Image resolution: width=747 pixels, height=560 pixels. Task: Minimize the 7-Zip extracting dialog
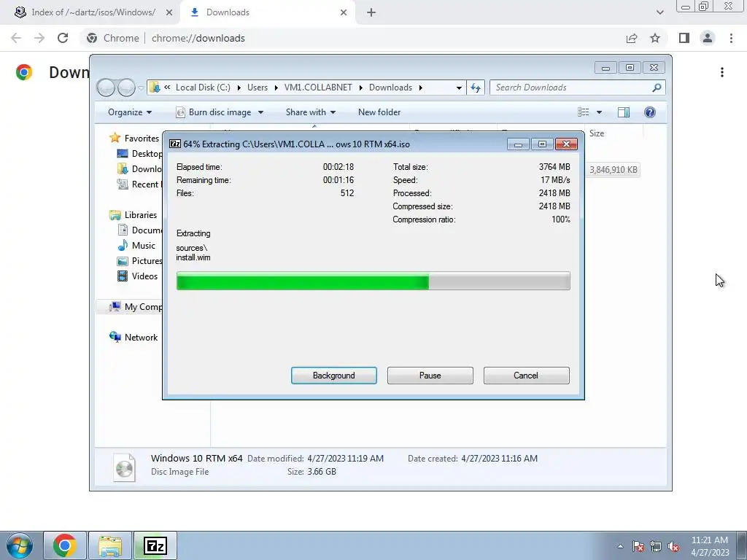[x=518, y=144]
